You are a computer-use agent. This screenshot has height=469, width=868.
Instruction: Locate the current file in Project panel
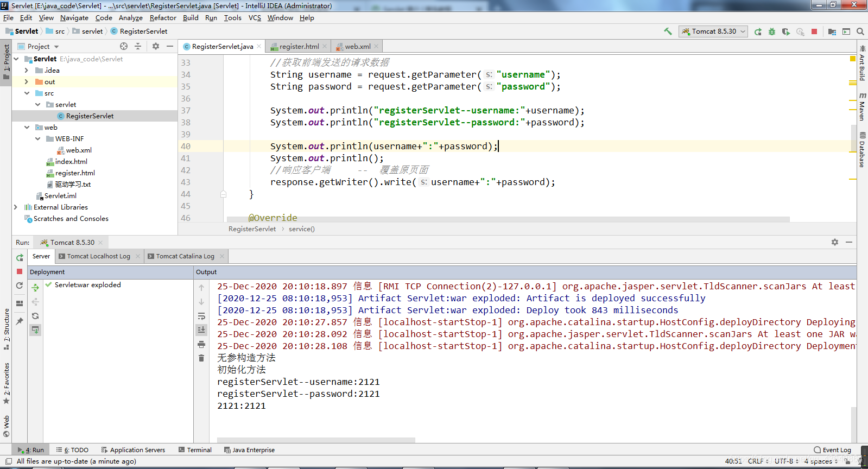pyautogui.click(x=124, y=46)
